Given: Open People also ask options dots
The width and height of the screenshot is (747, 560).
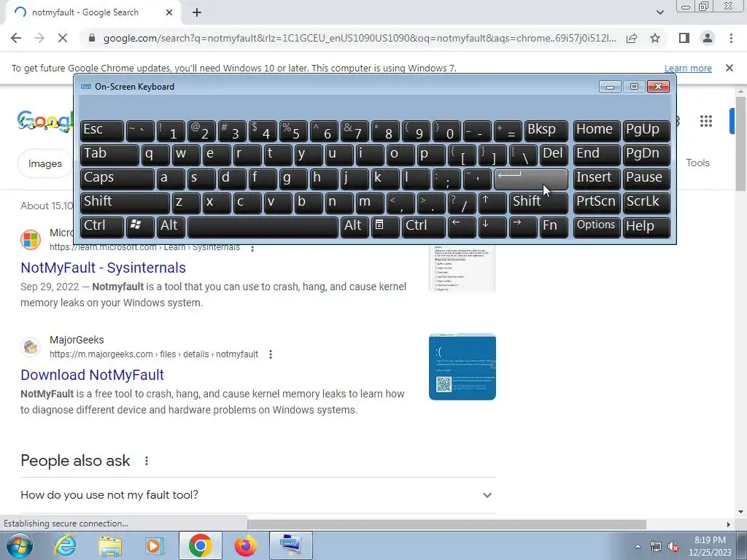Looking at the screenshot, I should 147,461.
